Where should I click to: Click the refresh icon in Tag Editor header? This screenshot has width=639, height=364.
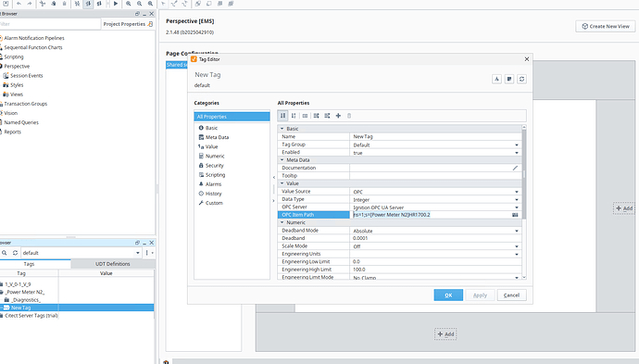pos(521,79)
